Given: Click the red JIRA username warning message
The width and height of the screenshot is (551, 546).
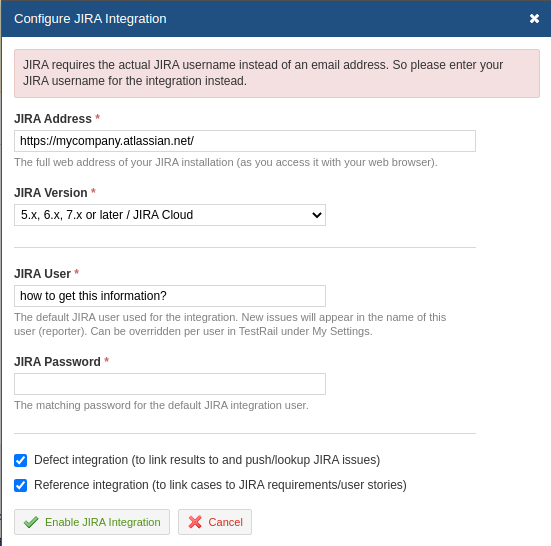Looking at the screenshot, I should pos(277,73).
